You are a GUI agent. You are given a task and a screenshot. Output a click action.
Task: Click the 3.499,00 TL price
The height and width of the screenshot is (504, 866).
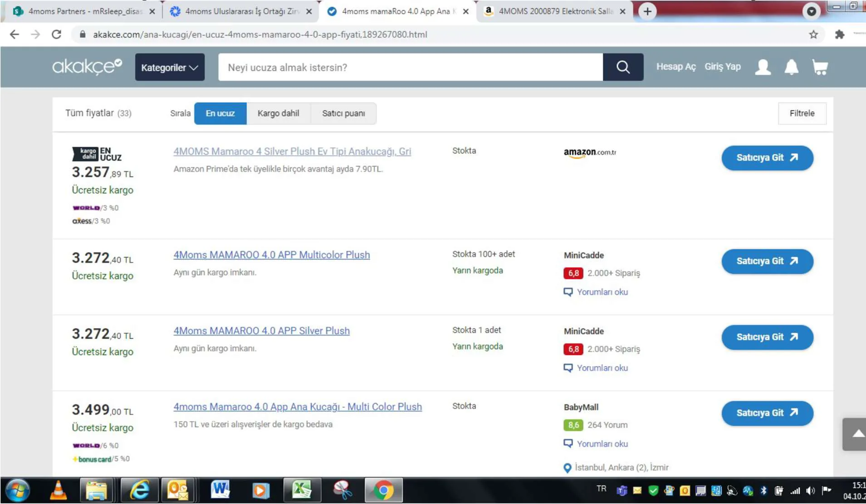pos(103,410)
